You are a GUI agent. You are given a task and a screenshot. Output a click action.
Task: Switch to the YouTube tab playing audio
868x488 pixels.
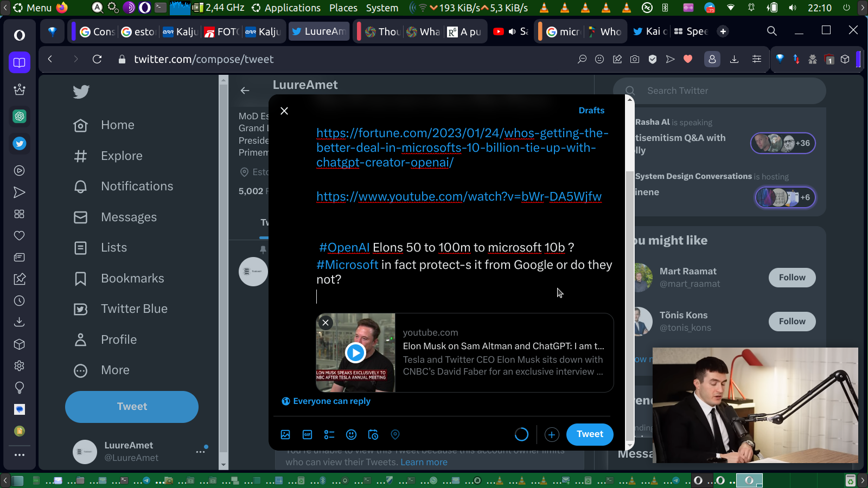pos(510,31)
